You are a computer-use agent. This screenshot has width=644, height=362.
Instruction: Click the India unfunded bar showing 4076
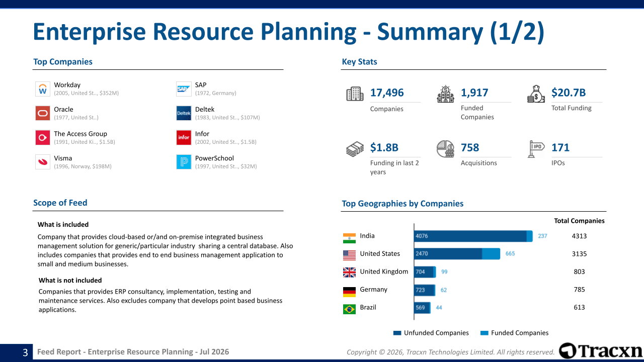[x=470, y=236]
